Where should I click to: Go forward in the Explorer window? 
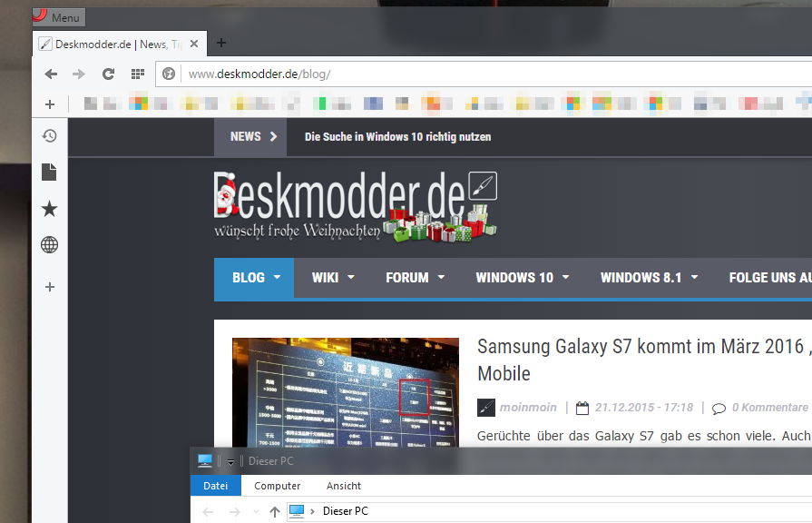click(235, 511)
